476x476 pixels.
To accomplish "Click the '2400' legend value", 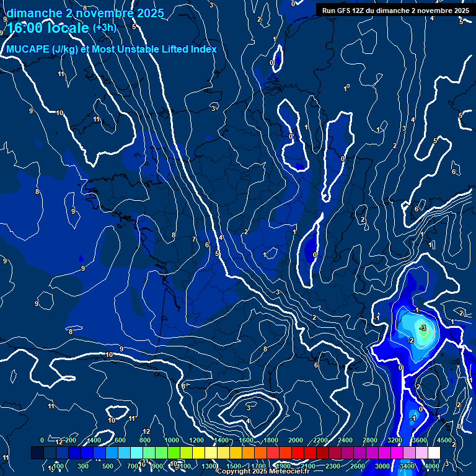I will (345, 440).
